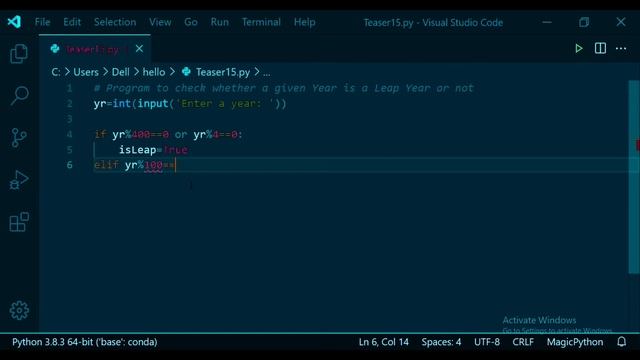Change language mode via MagicPython

point(575,342)
